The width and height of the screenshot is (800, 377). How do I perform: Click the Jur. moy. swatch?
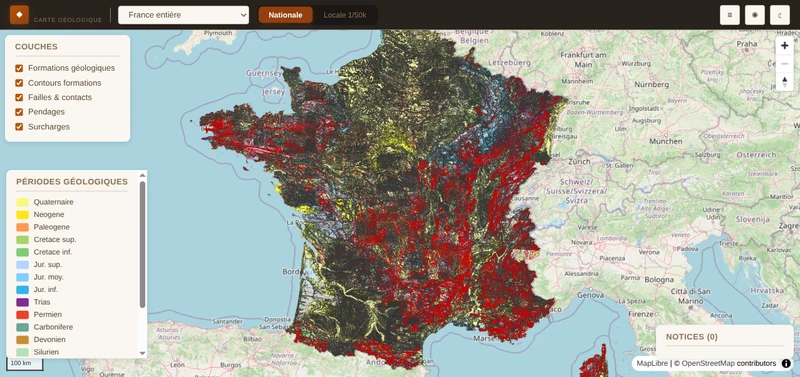tap(22, 277)
